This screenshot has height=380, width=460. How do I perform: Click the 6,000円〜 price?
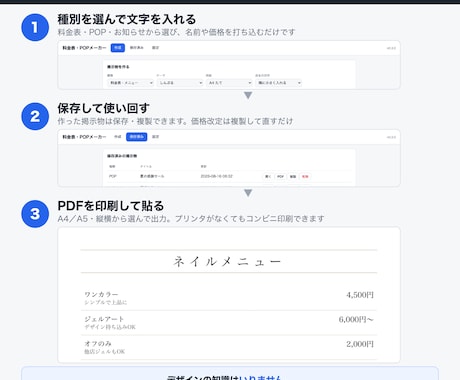pos(356,319)
